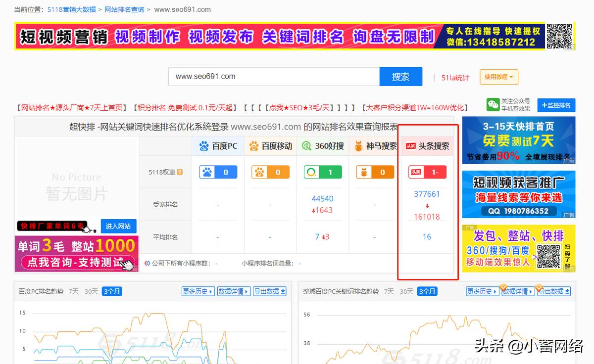
Task: Click the red 头条搜索 badge icon
Action: pos(411,145)
